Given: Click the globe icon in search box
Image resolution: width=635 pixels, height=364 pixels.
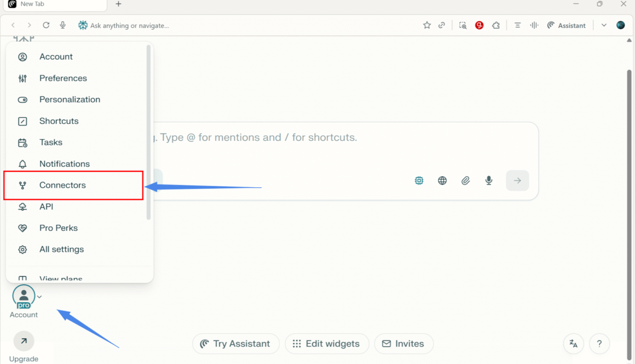Looking at the screenshot, I should pyautogui.click(x=442, y=181).
